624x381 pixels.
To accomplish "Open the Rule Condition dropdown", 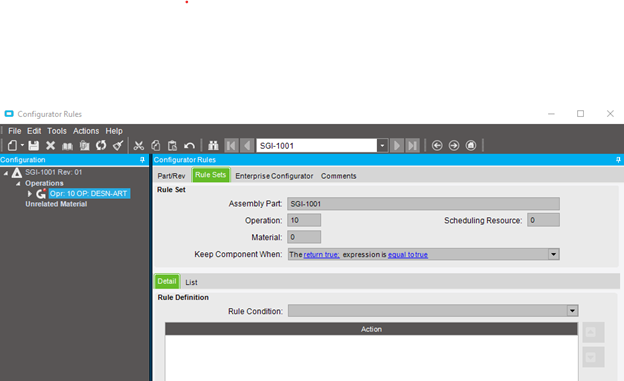I will pos(572,311).
